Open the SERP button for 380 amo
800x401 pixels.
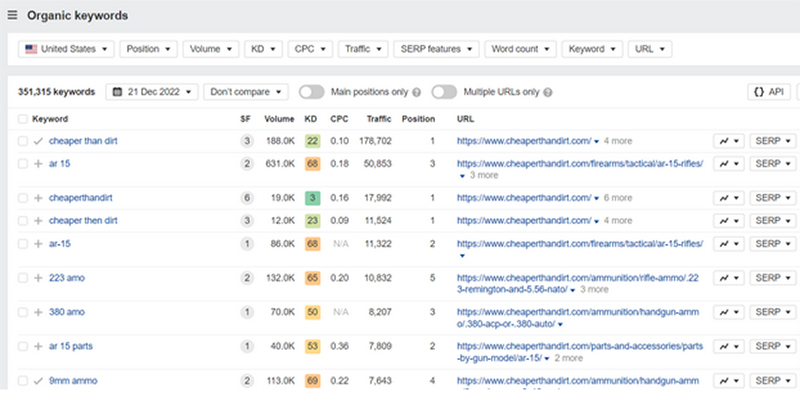click(x=773, y=312)
